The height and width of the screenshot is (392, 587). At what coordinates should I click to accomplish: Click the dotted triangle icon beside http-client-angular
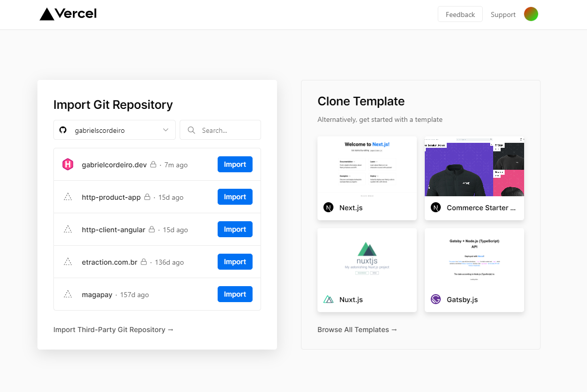[x=68, y=230]
